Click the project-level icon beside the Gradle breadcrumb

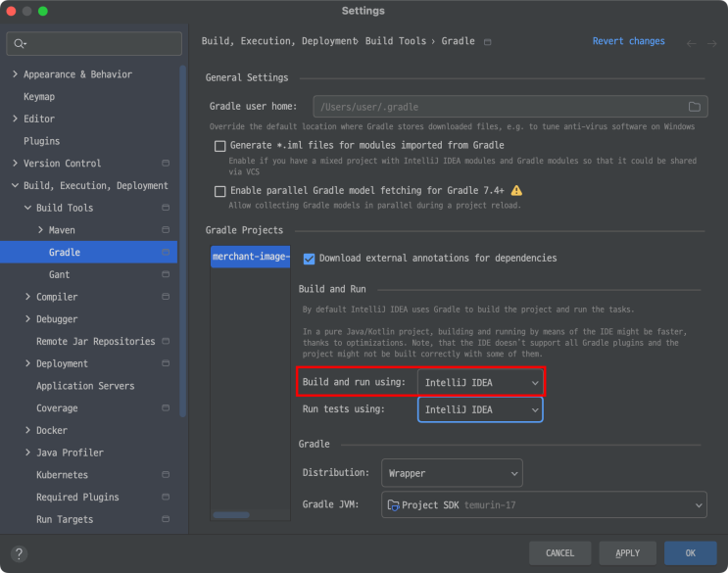487,42
